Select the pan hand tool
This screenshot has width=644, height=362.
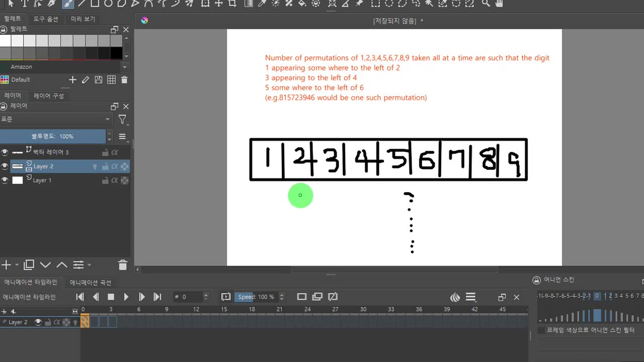499,4
